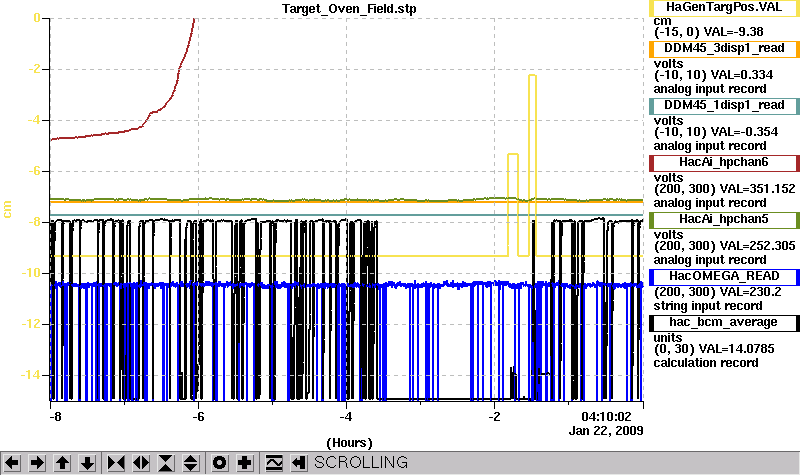Click the -8 hours tick label

[x=55, y=416]
